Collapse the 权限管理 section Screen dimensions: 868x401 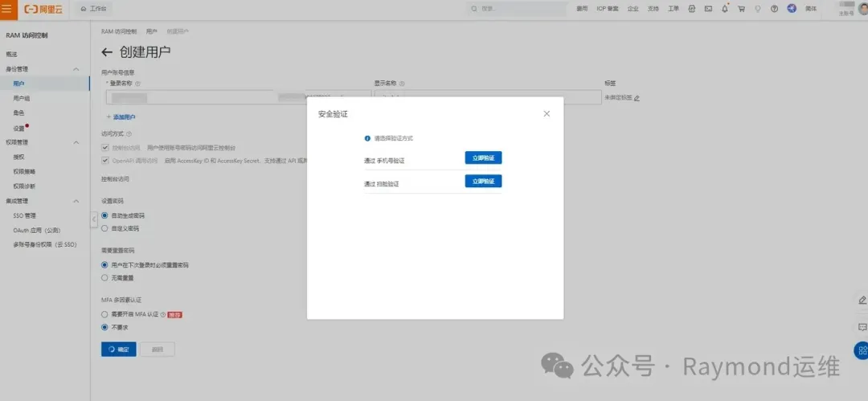pyautogui.click(x=76, y=142)
